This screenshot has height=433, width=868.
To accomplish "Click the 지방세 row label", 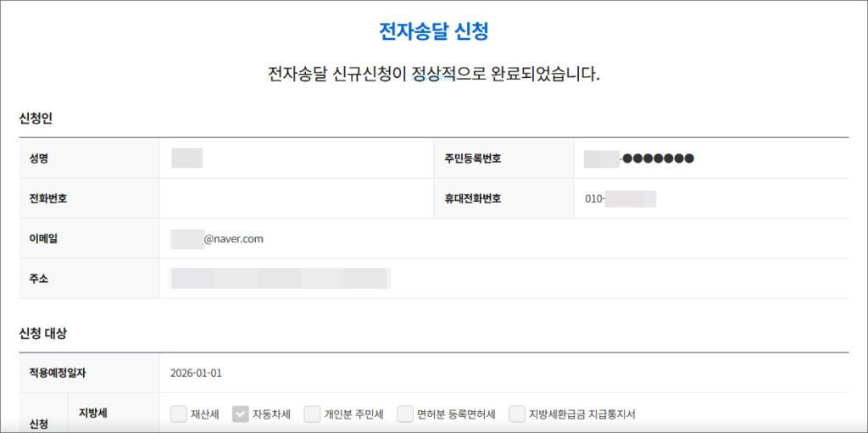I will [92, 413].
